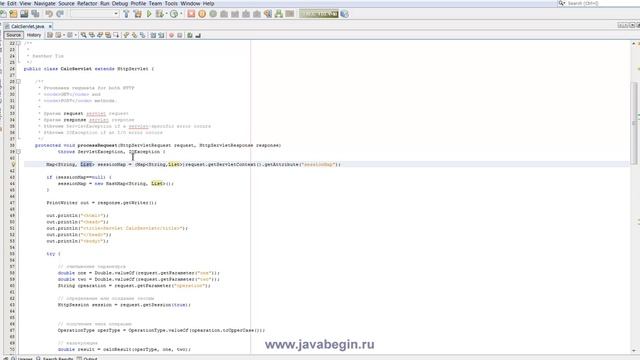Open the Source menu
Screen dimensions: 640x360
[x=66, y=3]
